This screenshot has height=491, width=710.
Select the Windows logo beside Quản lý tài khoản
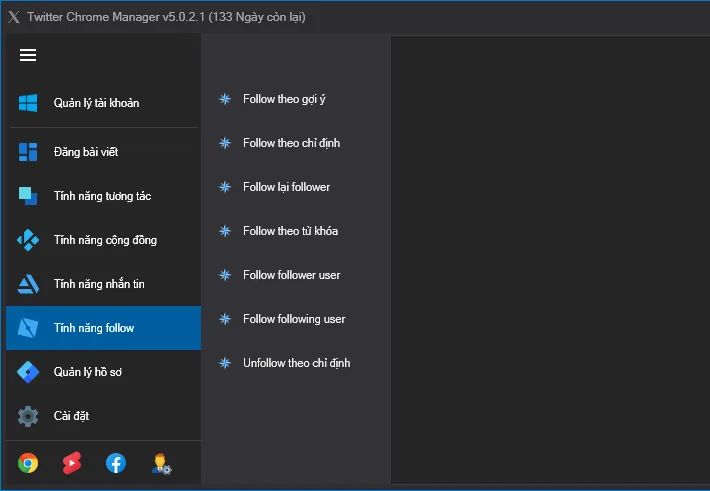[x=28, y=103]
